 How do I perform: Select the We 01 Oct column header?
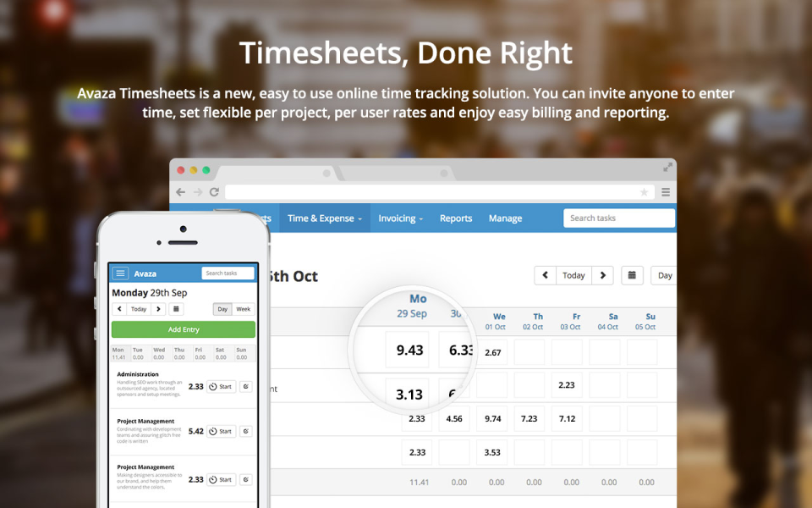click(496, 322)
